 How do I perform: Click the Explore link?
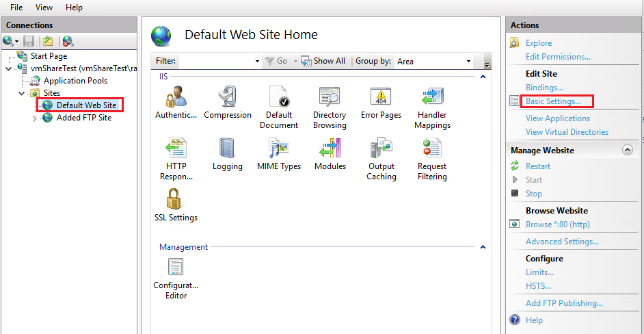pyautogui.click(x=539, y=43)
